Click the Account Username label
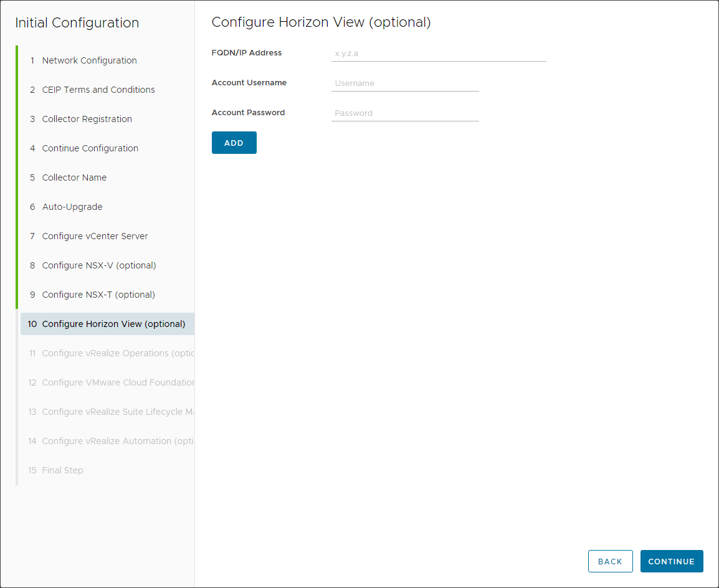Screen dimensions: 719x588 click(249, 82)
